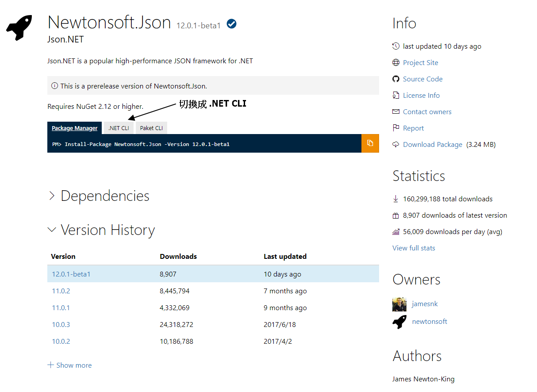Click the Download Package link
Viewport: 537px width, 392px height.
(433, 144)
